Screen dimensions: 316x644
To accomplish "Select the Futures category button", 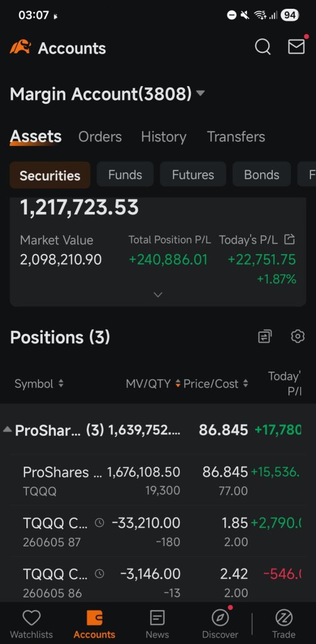I will point(193,175).
